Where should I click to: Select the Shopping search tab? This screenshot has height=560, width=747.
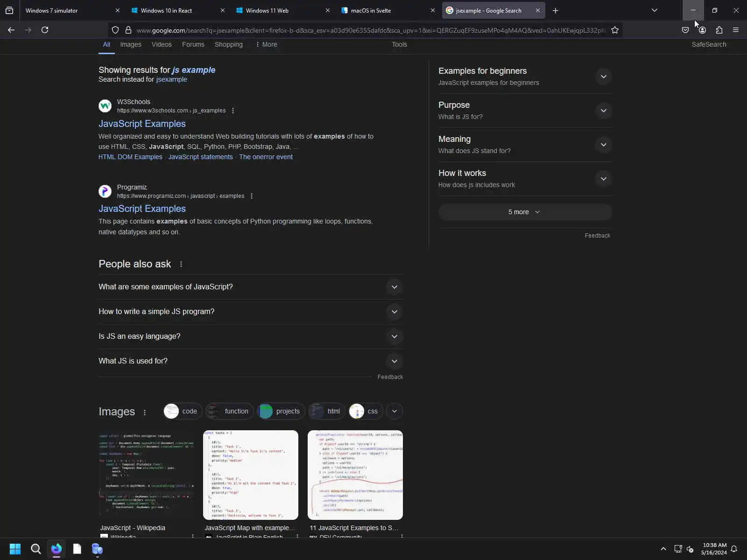[229, 44]
